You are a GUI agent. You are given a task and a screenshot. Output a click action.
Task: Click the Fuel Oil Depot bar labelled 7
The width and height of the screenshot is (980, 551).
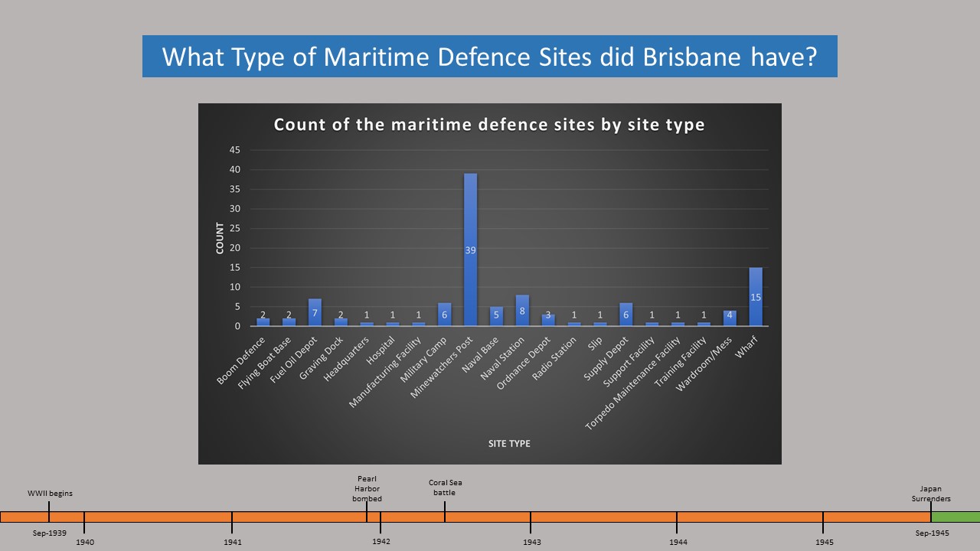(315, 312)
